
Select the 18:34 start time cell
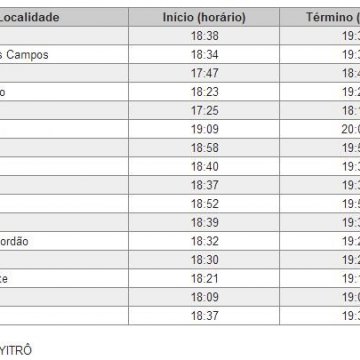[204, 54]
